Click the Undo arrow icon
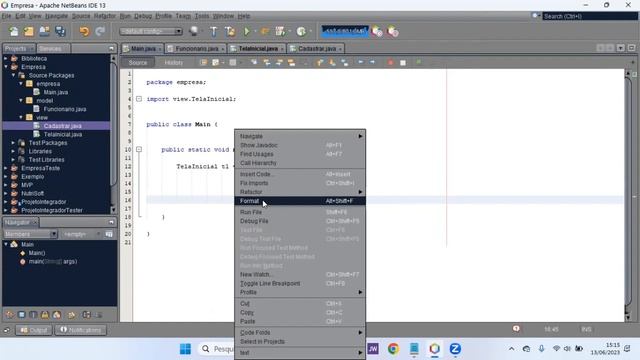The width and height of the screenshot is (640, 360). click(x=84, y=31)
